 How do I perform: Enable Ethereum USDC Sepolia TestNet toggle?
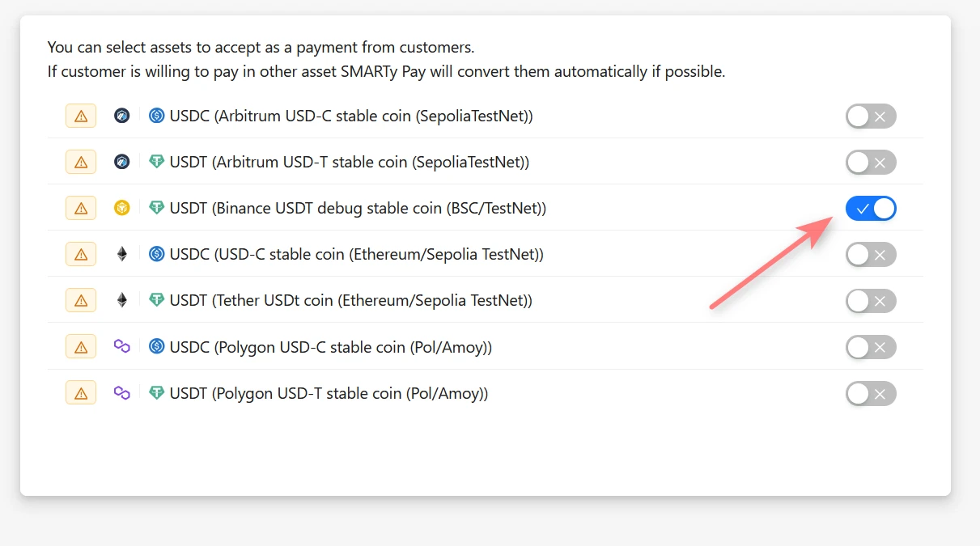point(871,254)
